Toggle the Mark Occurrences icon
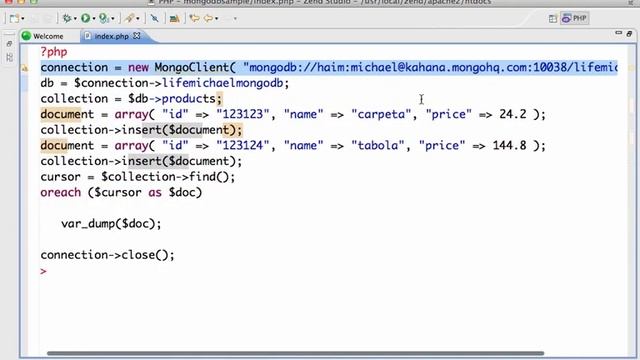 click(x=154, y=18)
